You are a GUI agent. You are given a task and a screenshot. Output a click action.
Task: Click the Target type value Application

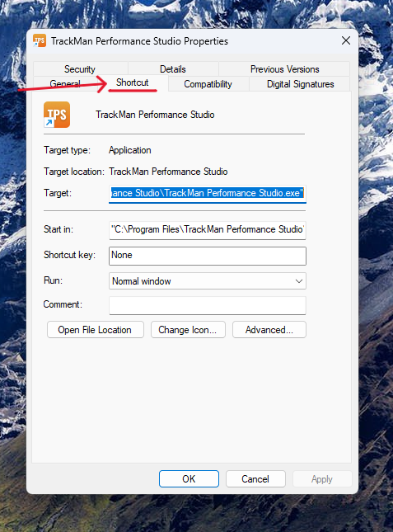pyautogui.click(x=129, y=150)
